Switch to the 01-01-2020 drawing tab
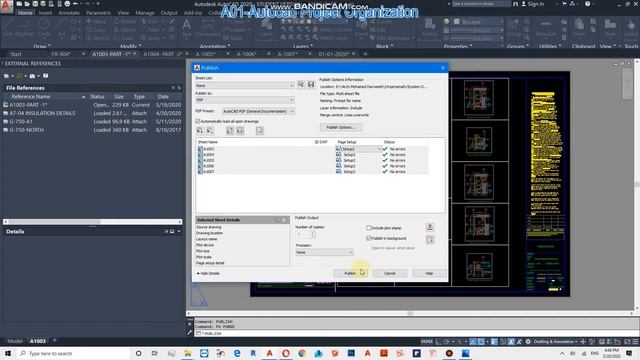Image resolution: width=640 pixels, height=360 pixels. pyautogui.click(x=334, y=54)
